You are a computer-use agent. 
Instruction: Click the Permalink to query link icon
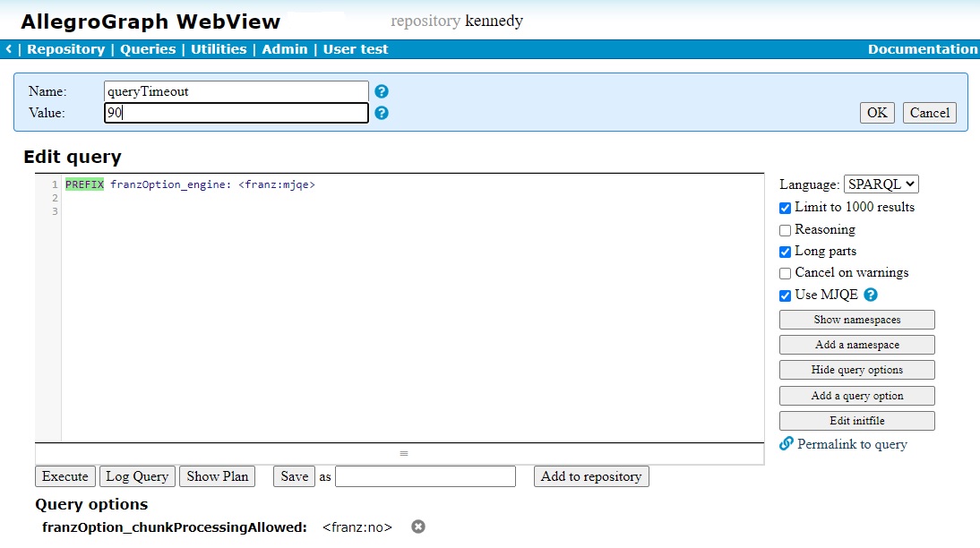[787, 444]
